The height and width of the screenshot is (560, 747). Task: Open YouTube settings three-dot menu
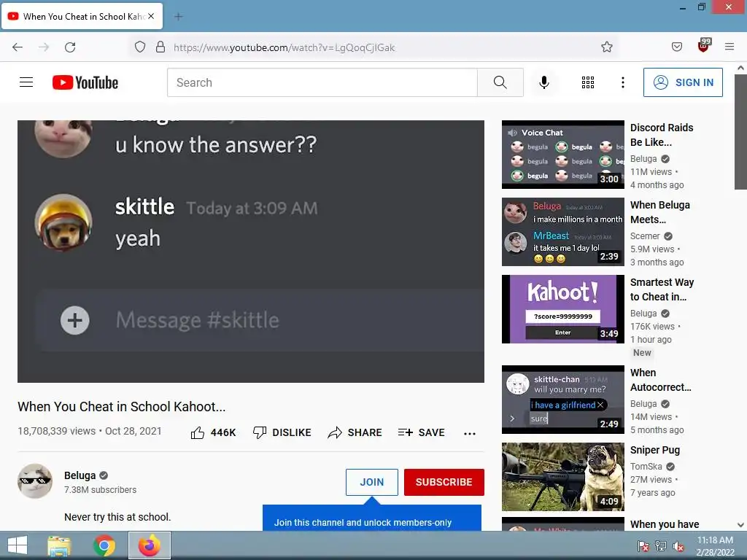coord(623,82)
